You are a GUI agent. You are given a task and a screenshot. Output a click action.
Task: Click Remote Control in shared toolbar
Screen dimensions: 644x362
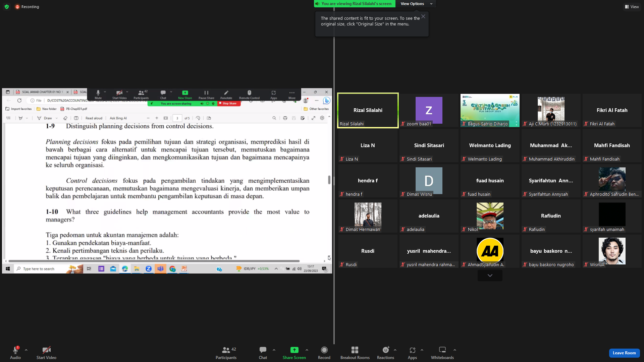[249, 95]
